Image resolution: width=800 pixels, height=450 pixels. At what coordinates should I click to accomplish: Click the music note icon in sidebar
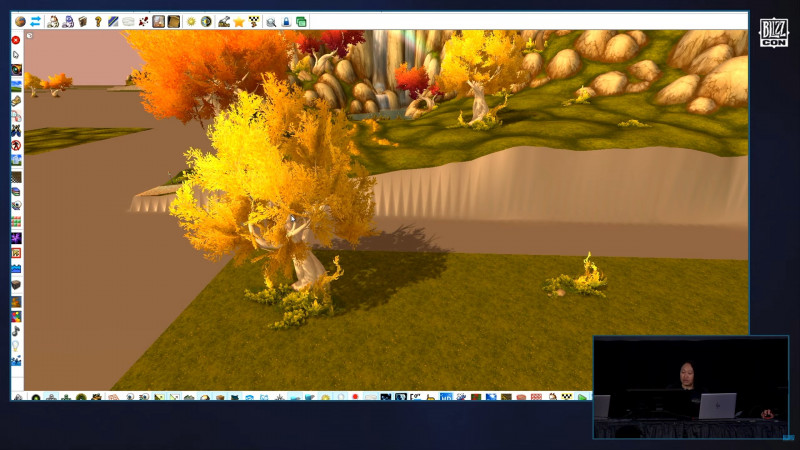(x=16, y=331)
